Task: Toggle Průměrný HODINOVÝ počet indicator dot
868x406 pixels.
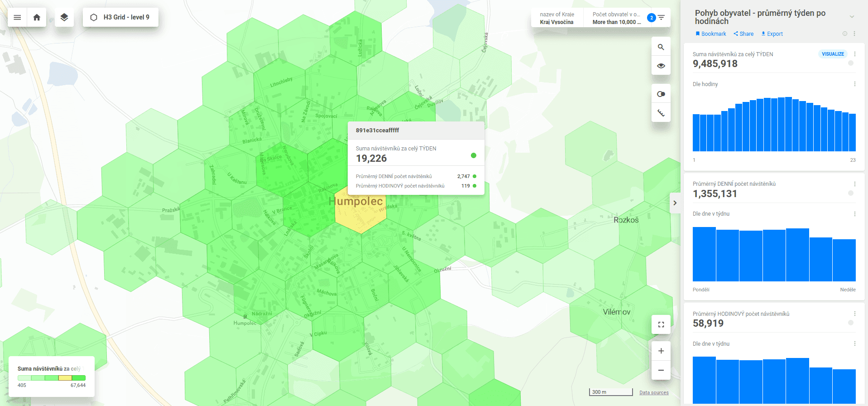Action: click(851, 323)
